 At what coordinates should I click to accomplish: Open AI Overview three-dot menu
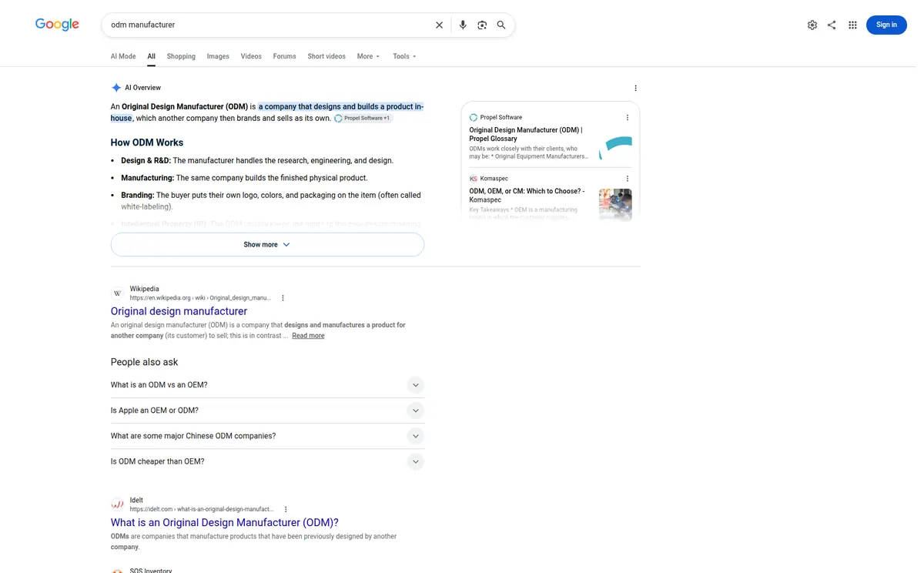(635, 88)
